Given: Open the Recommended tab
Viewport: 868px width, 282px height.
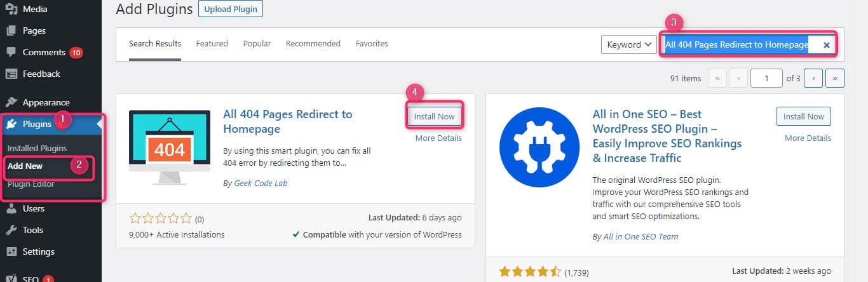Looking at the screenshot, I should pos(313,44).
